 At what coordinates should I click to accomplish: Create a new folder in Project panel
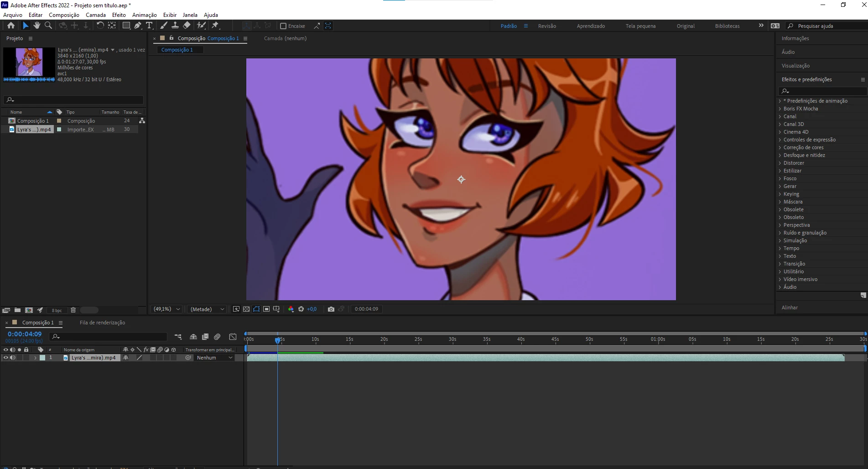click(x=17, y=310)
